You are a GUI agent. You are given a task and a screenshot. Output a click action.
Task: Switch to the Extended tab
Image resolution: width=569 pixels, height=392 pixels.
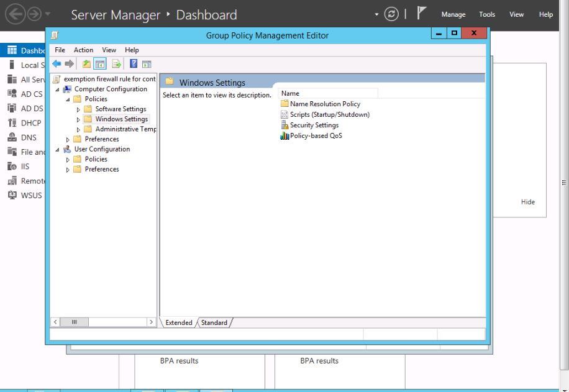(x=179, y=322)
